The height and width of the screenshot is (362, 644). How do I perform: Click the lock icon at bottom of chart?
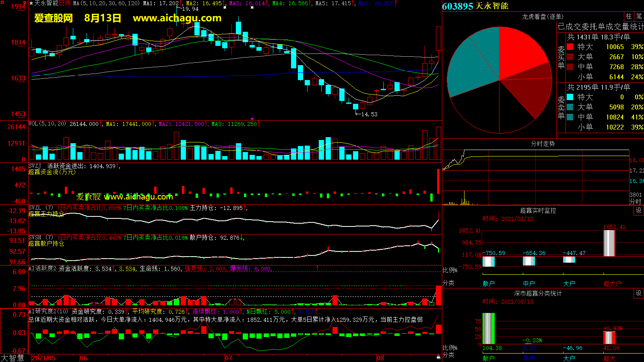[x=438, y=357]
